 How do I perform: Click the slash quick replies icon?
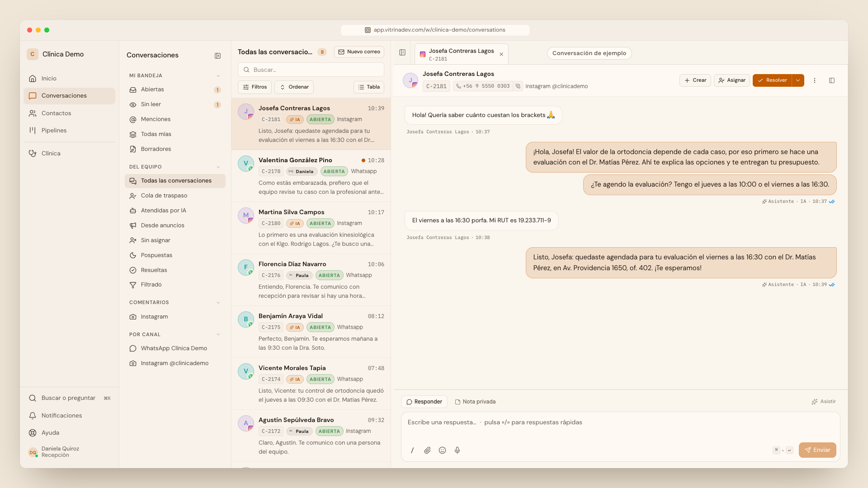412,450
